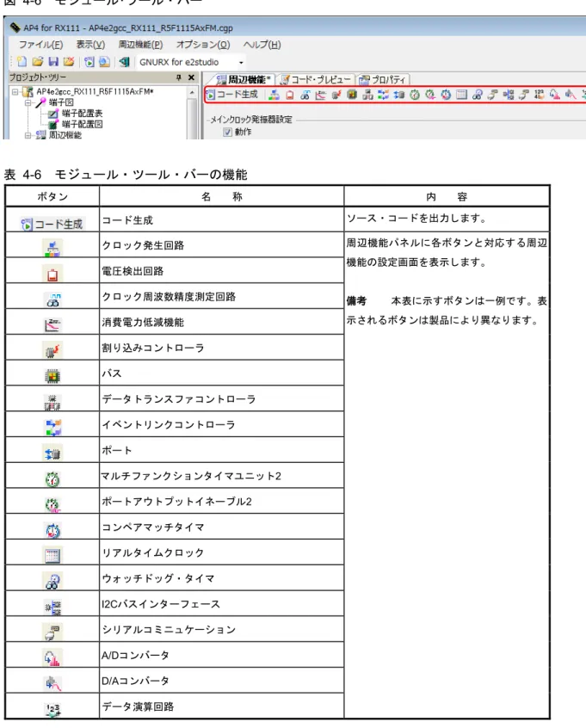Click the A/Dコンバータ icon in the function table
The image size is (586, 728).
(52, 657)
